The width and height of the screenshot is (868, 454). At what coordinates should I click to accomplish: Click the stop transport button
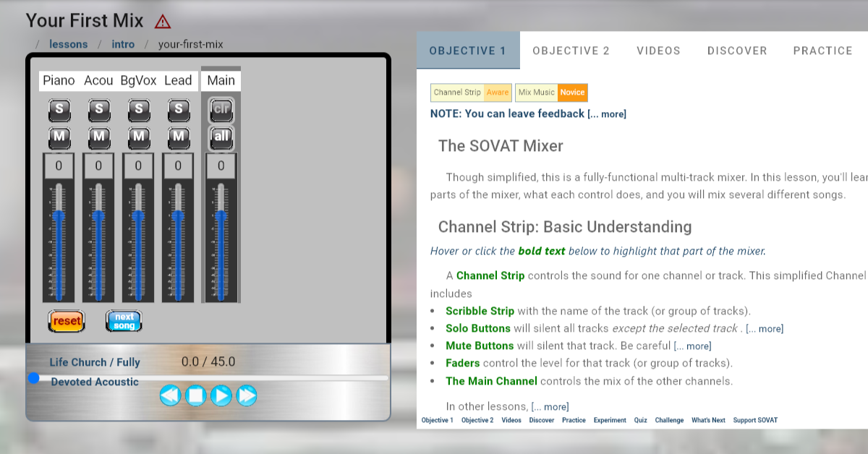[x=195, y=395]
